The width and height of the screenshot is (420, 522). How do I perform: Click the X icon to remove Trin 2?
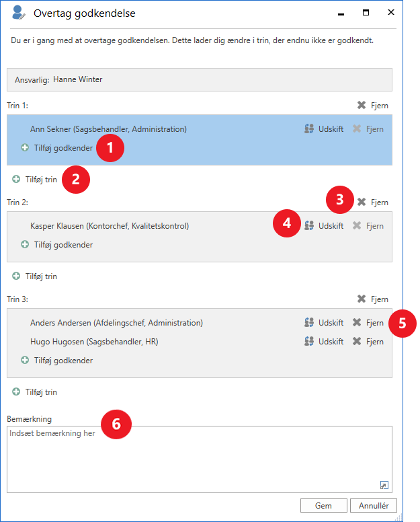[x=361, y=202]
